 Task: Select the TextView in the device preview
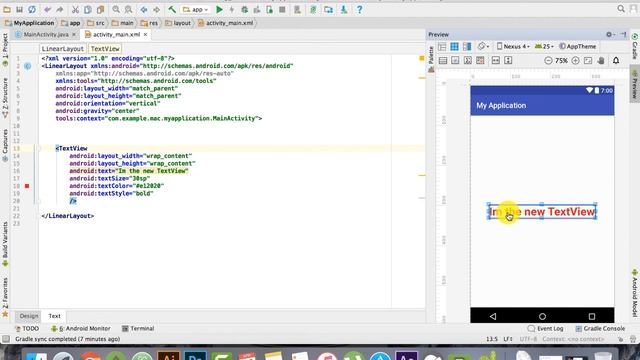(542, 212)
